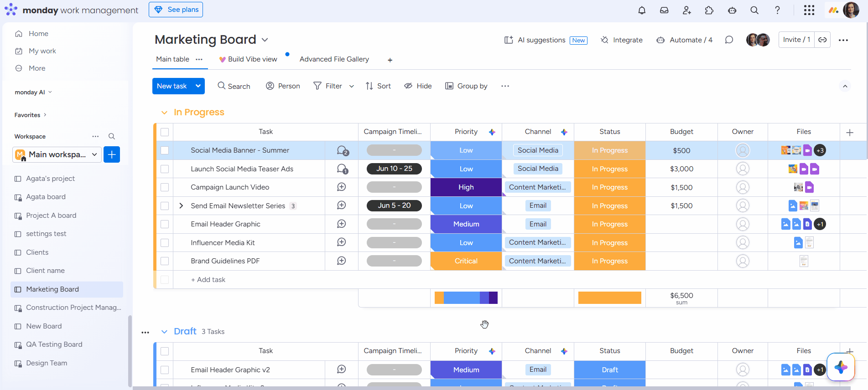This screenshot has height=390, width=868.
Task: Open the nine-dot products switcher
Action: pyautogui.click(x=809, y=10)
